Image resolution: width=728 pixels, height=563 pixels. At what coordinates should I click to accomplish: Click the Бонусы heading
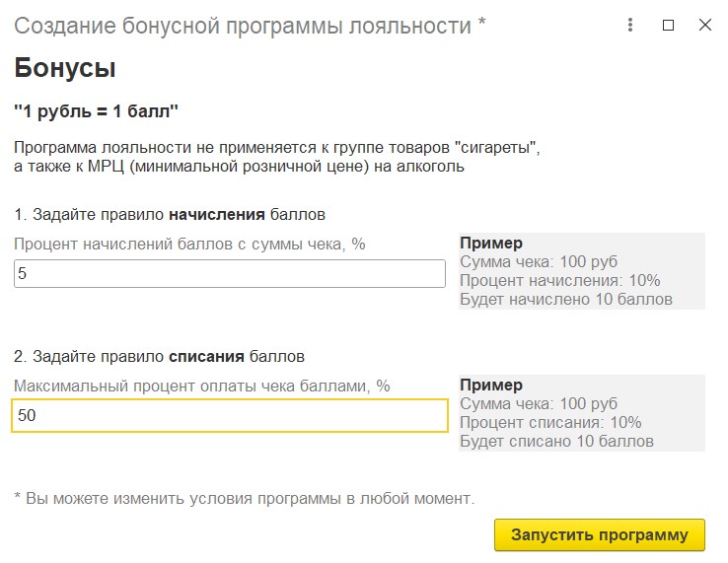coord(65,68)
